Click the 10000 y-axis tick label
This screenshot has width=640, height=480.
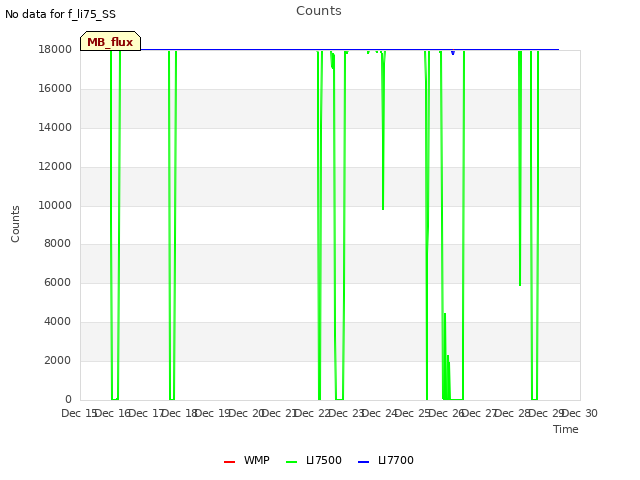(x=55, y=205)
